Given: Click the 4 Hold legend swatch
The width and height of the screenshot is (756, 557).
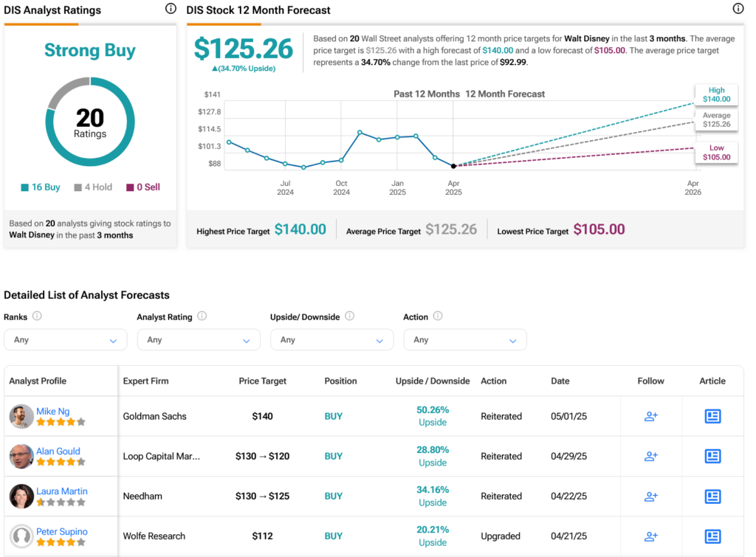Looking at the screenshot, I should (x=78, y=187).
